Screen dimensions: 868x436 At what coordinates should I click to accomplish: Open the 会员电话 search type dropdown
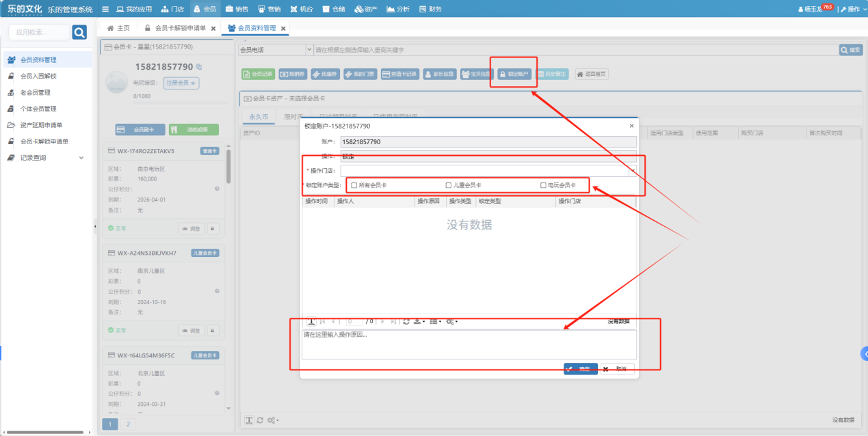click(x=275, y=50)
